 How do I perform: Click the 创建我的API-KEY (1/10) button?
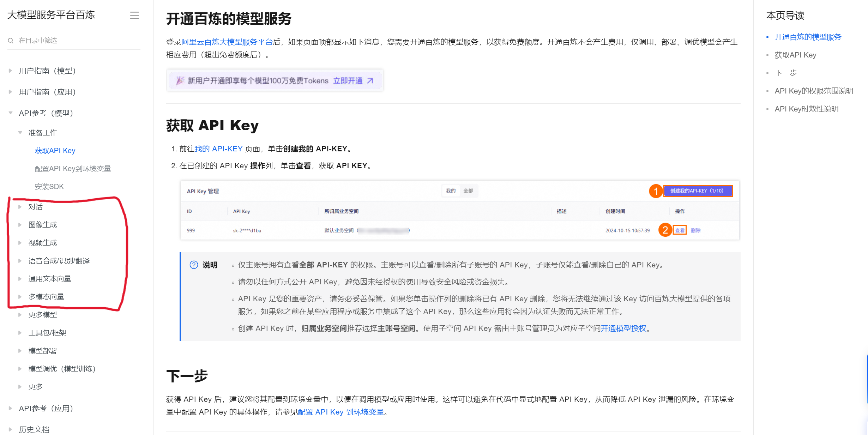pyautogui.click(x=698, y=191)
